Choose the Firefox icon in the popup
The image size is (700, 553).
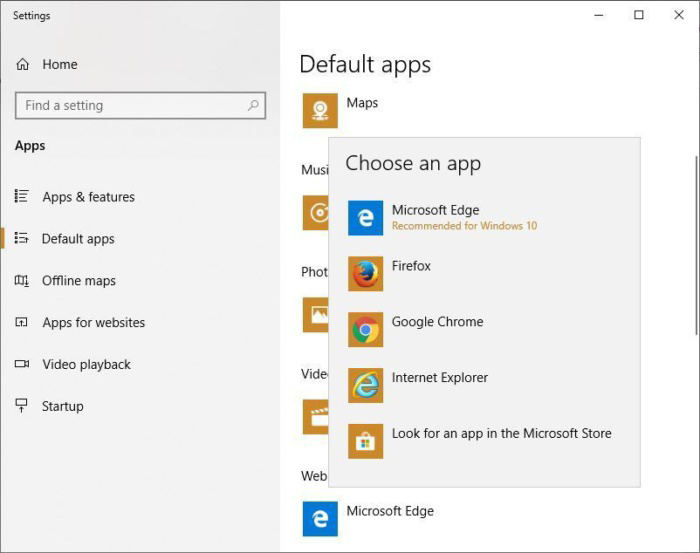(x=365, y=274)
